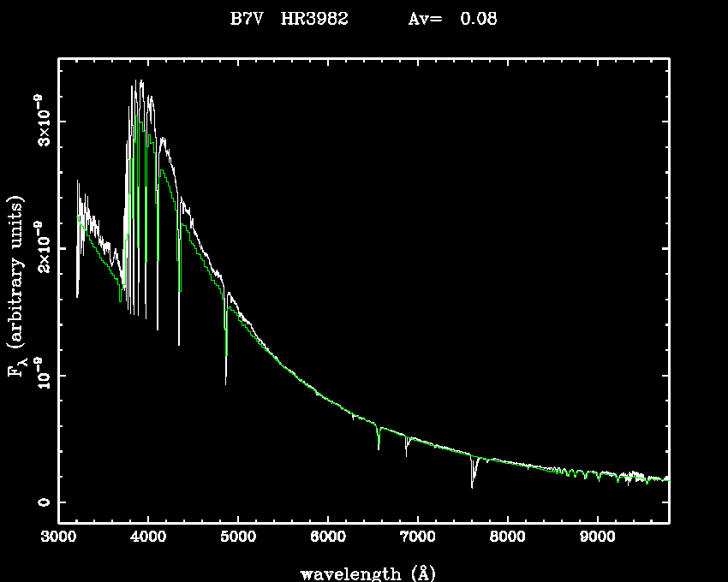Click the absorption line bottom near 4860 Å
This screenshot has width=728, height=582.
point(226,382)
